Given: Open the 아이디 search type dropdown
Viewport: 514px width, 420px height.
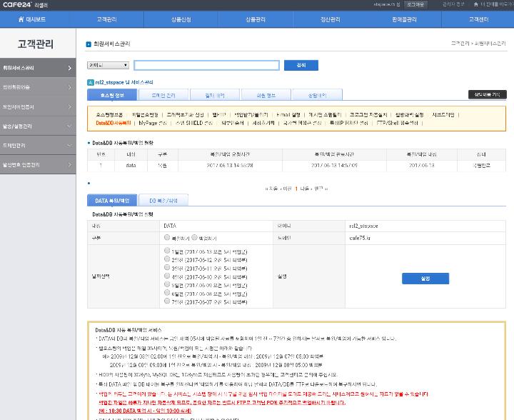Looking at the screenshot, I should [x=108, y=65].
